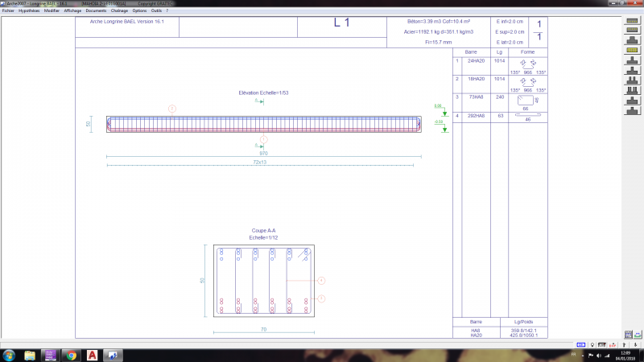Open File Explorer from the taskbar
The width and height of the screenshot is (644, 362).
tap(30, 356)
